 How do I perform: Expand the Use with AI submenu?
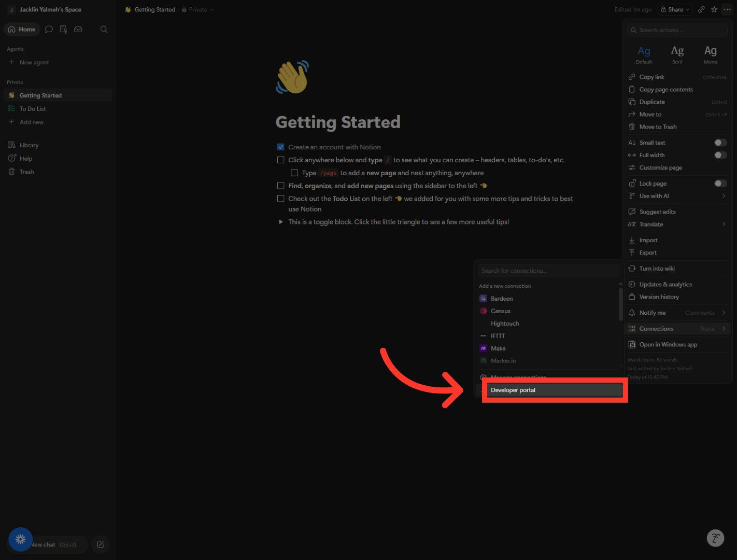pyautogui.click(x=677, y=196)
